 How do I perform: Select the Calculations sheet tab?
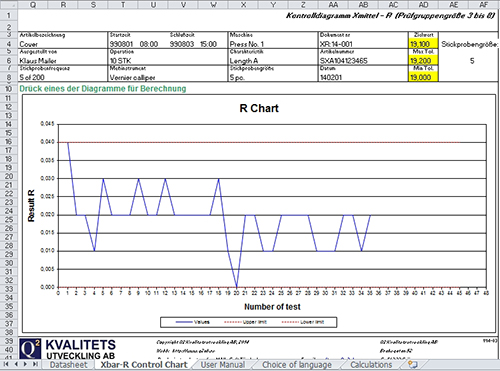point(371,365)
